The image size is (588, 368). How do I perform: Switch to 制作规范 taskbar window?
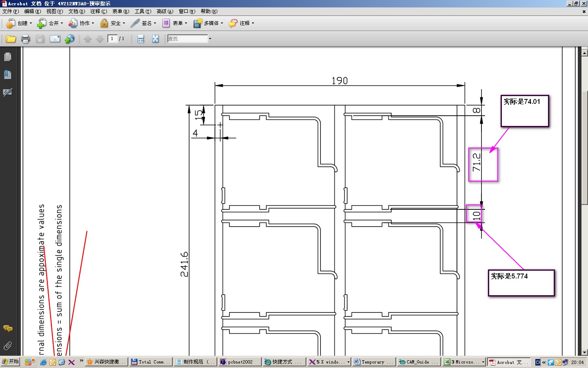pos(195,362)
